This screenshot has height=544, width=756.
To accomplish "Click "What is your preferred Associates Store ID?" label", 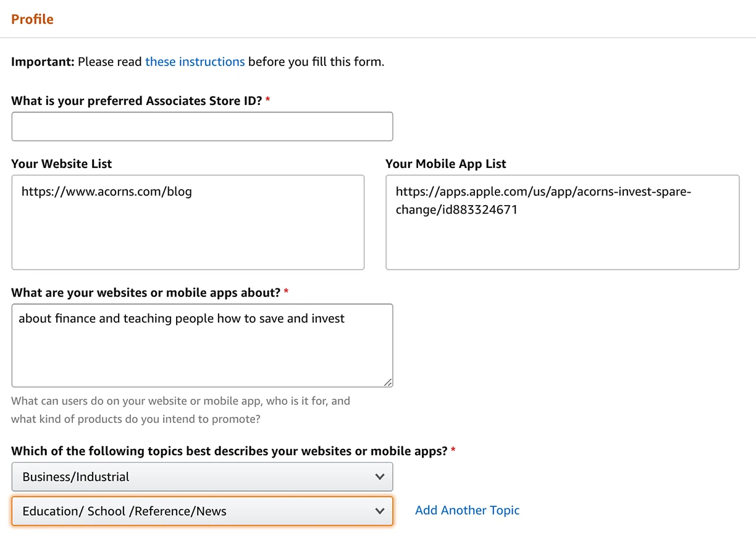I will click(x=136, y=101).
